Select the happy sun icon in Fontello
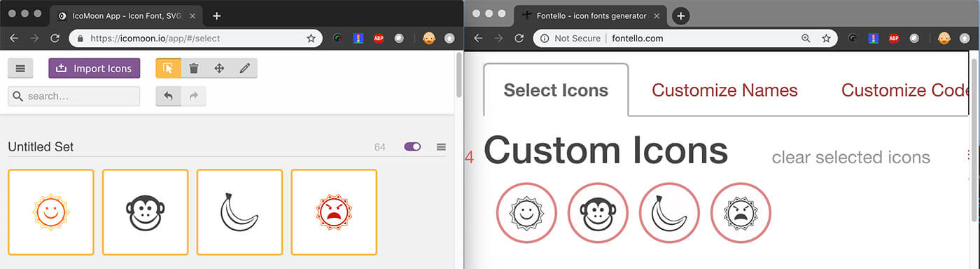This screenshot has width=980, height=269. coord(526,213)
